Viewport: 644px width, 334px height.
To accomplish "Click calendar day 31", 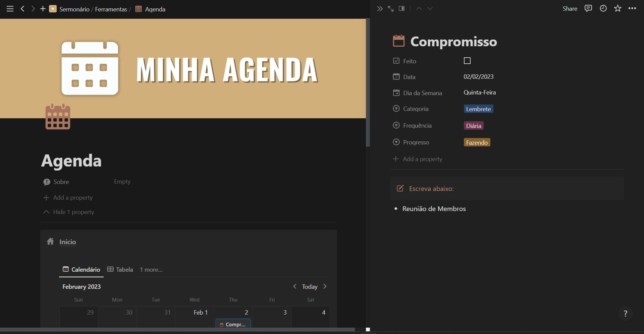I will [x=156, y=317].
